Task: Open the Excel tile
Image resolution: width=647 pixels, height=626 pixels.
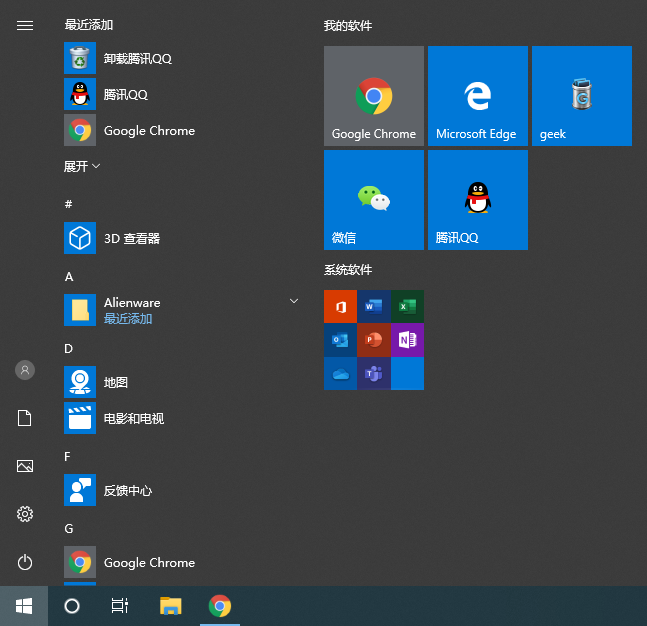Action: pos(408,306)
